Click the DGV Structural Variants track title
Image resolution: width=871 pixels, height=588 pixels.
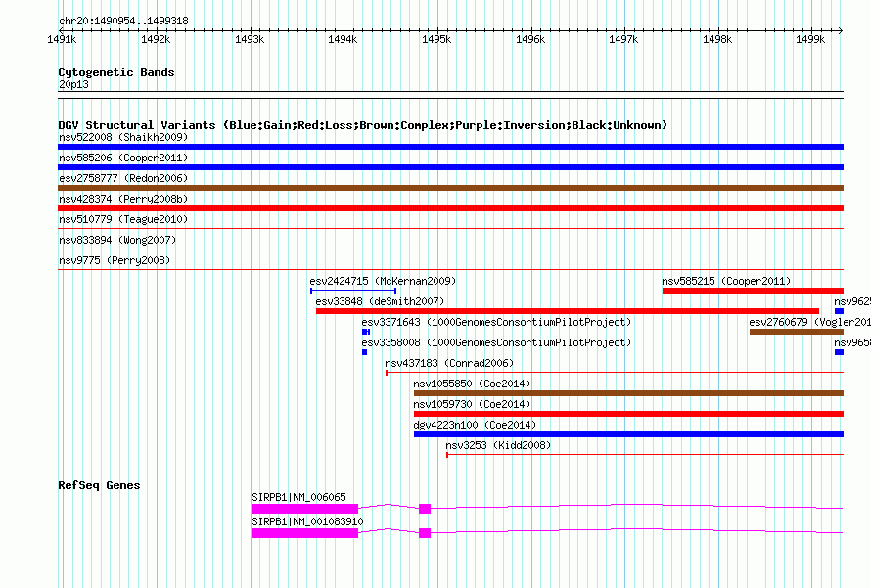click(362, 125)
